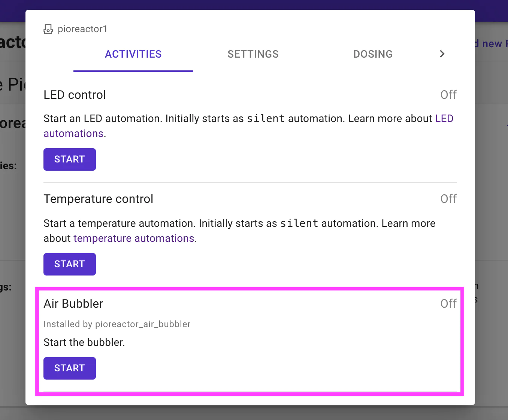Click the pioreactor1 dialog title

pyautogui.click(x=82, y=29)
